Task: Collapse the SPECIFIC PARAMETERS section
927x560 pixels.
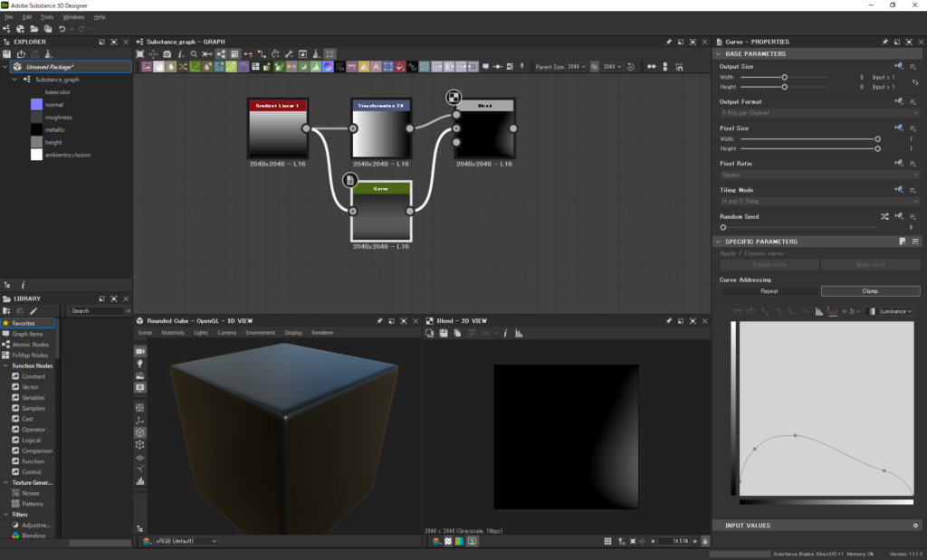Action: [718, 242]
